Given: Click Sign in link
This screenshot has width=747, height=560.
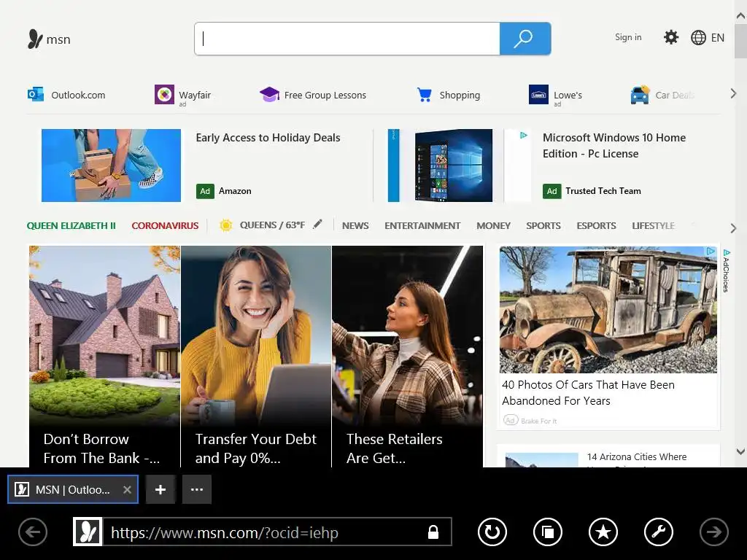Looking at the screenshot, I should pyautogui.click(x=628, y=37).
